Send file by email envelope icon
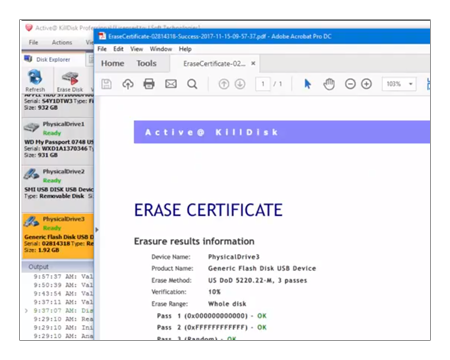The height and width of the screenshot is (360, 450). (x=171, y=84)
